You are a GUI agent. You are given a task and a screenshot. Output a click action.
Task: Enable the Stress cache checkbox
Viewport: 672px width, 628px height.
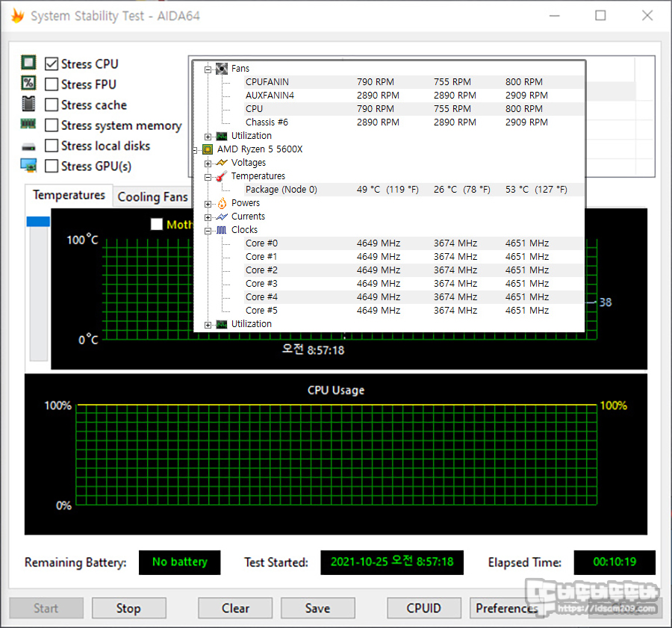[x=52, y=105]
